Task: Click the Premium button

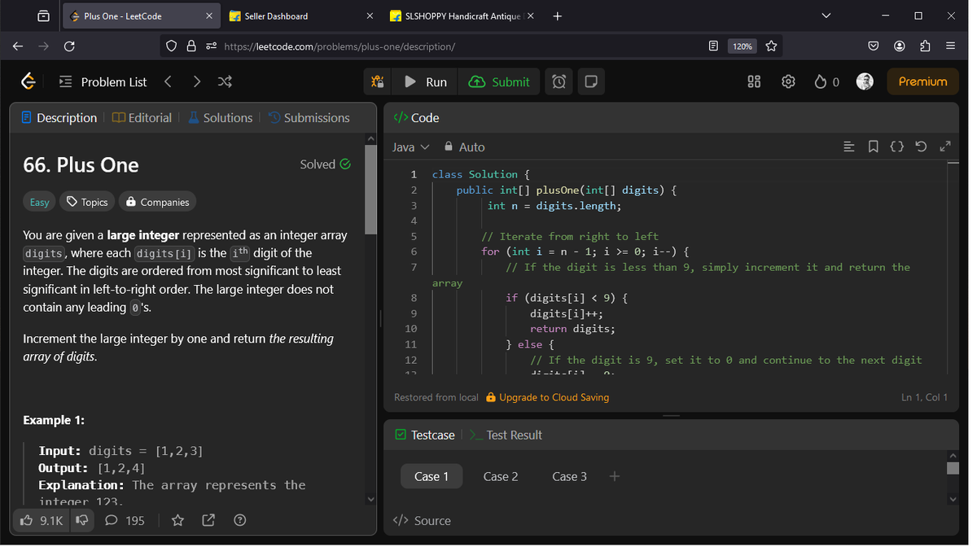Action: tap(922, 81)
